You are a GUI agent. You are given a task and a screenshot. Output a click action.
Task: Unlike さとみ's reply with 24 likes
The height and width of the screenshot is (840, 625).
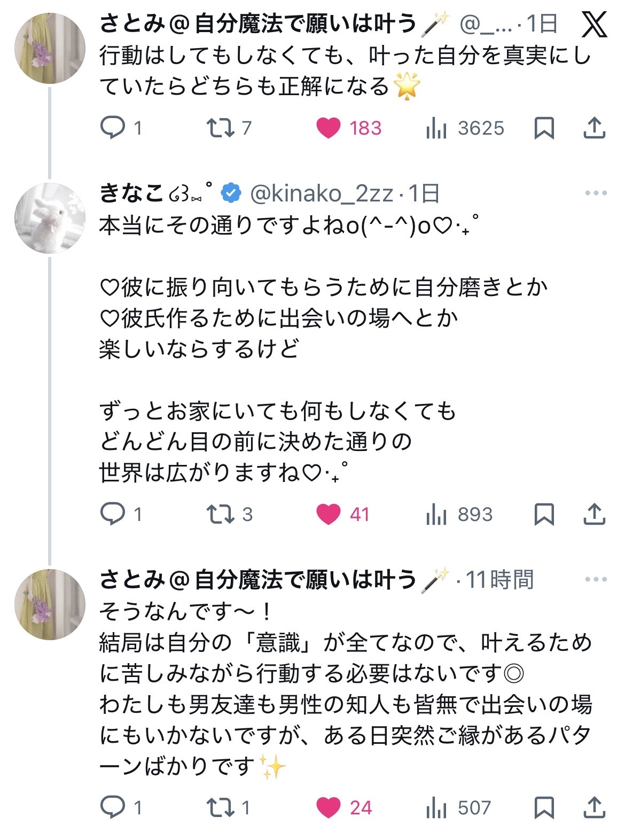329,807
